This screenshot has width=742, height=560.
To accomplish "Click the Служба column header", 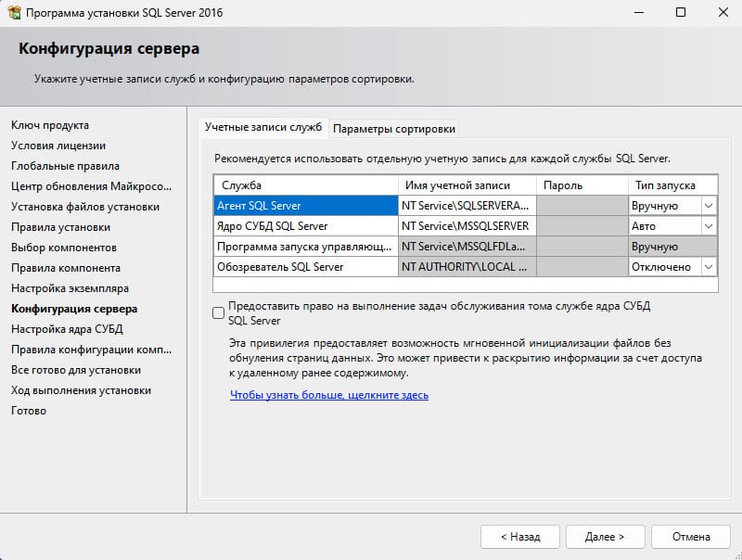I will pos(306,185).
